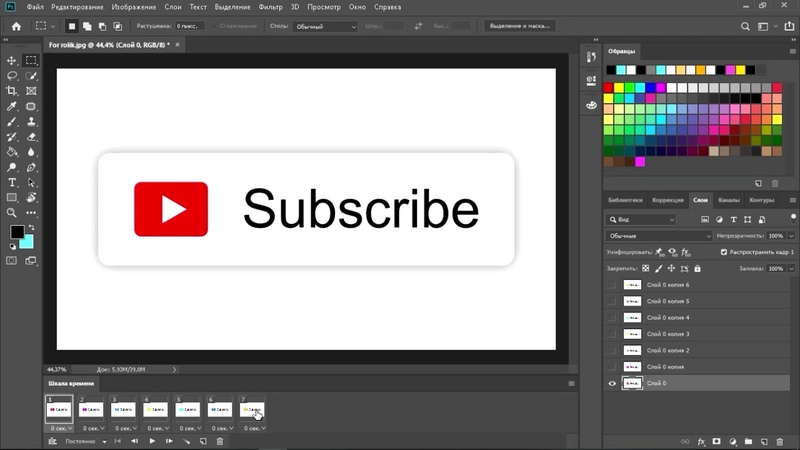Viewport: 800px width, 450px height.
Task: Open the timeline panel menu
Action: (571, 384)
